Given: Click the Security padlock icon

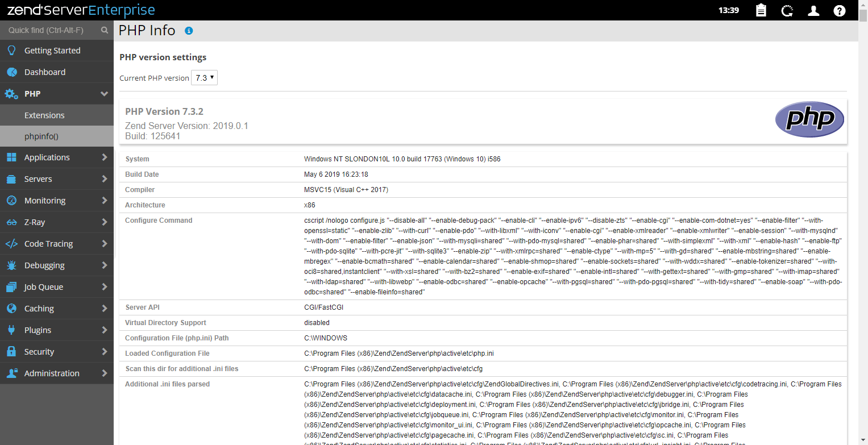Looking at the screenshot, I should (x=12, y=351).
